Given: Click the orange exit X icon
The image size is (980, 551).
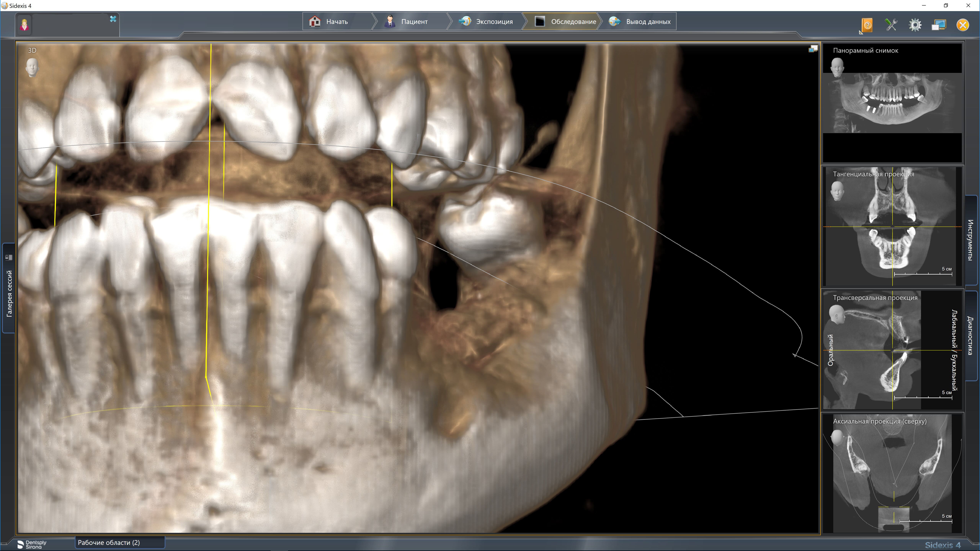Looking at the screenshot, I should pos(963,25).
